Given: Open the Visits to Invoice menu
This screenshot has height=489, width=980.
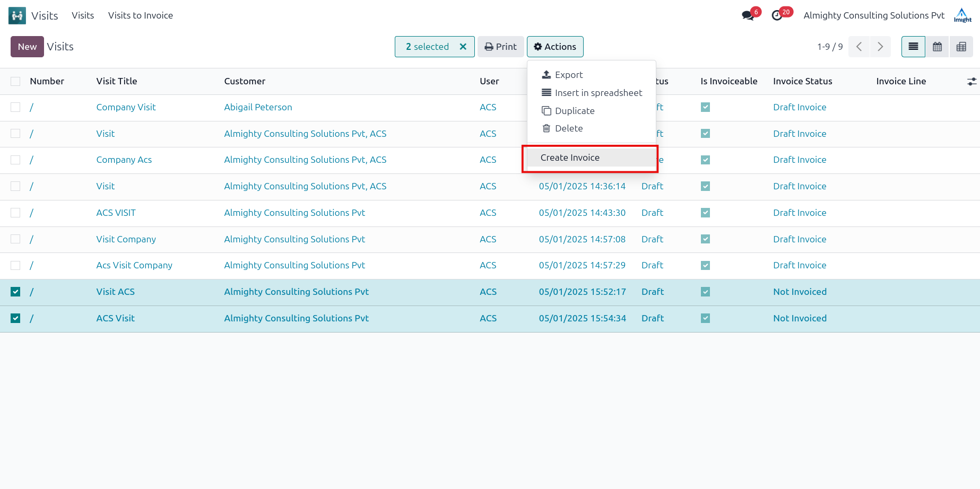Looking at the screenshot, I should pyautogui.click(x=141, y=15).
